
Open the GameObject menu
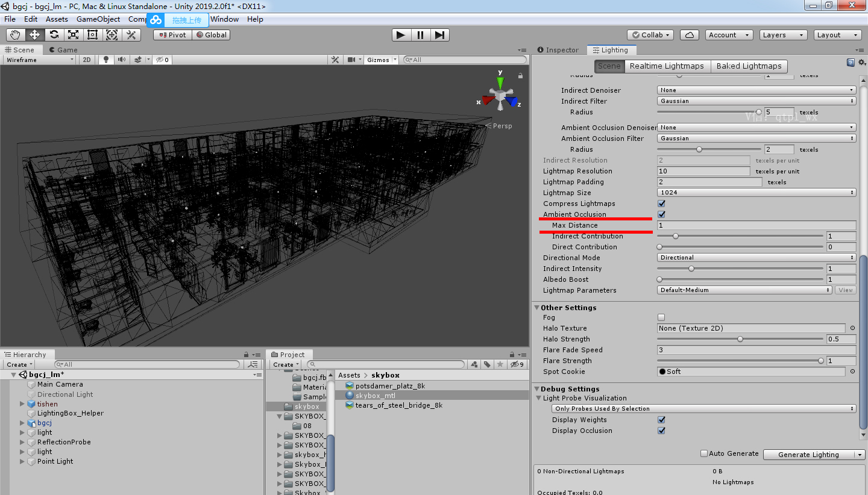coord(98,19)
